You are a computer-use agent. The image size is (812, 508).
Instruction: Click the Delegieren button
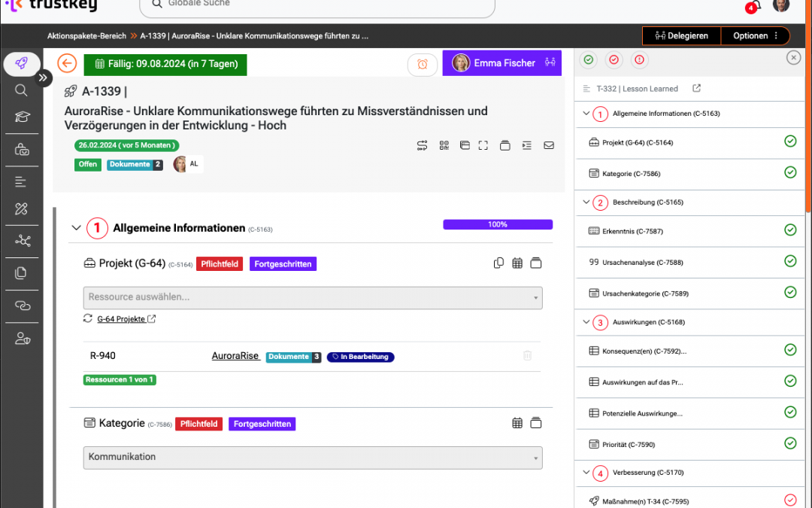681,35
